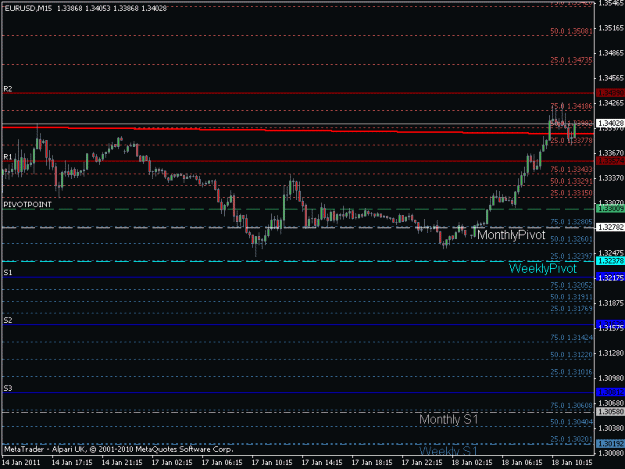Click the level label 75.0 1.30608
This screenshot has height=469, width=625.
(x=571, y=406)
